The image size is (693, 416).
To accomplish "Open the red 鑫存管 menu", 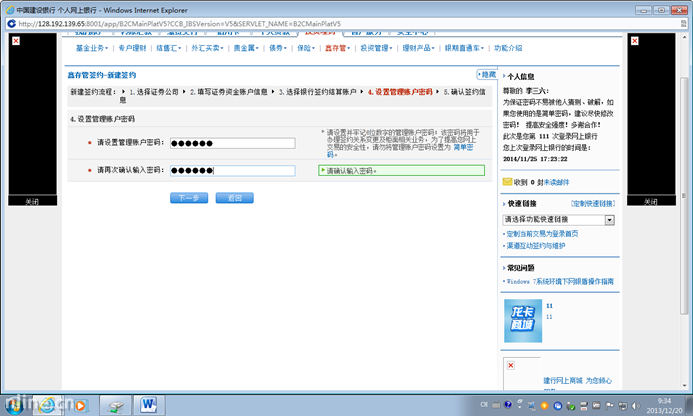I will [337, 48].
